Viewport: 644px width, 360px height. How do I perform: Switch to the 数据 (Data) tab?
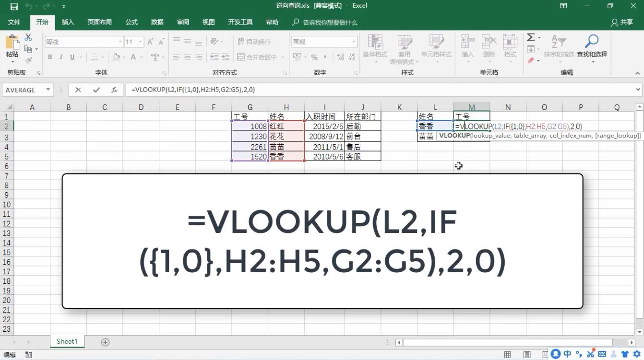pyautogui.click(x=157, y=22)
